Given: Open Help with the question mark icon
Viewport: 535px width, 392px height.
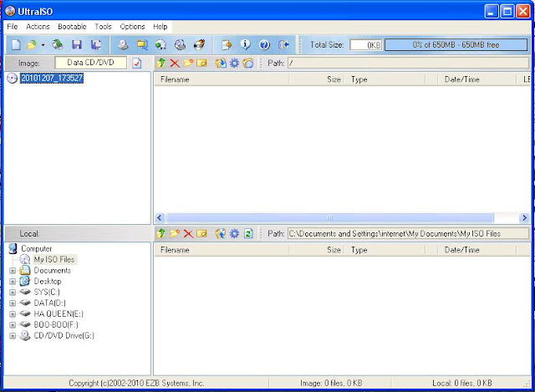Looking at the screenshot, I should 264,44.
